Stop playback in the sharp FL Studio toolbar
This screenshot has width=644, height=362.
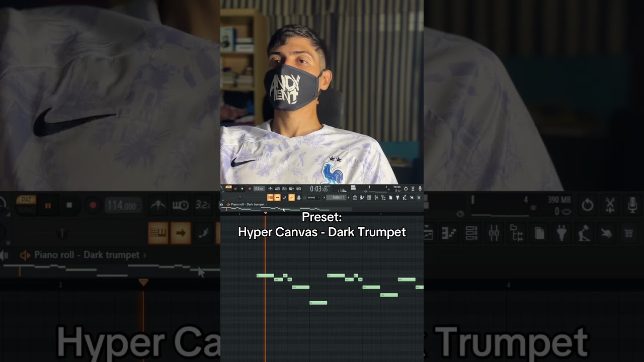[242, 189]
